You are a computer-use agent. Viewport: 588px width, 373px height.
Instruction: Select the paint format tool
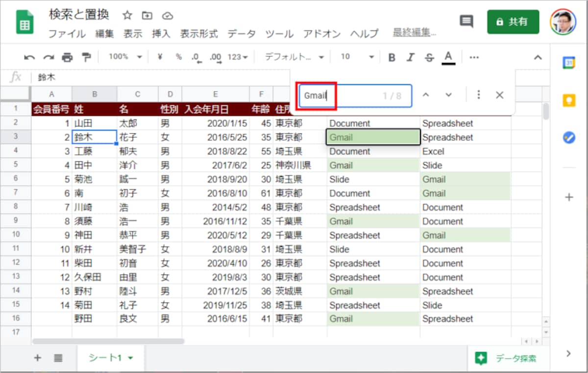coord(86,57)
